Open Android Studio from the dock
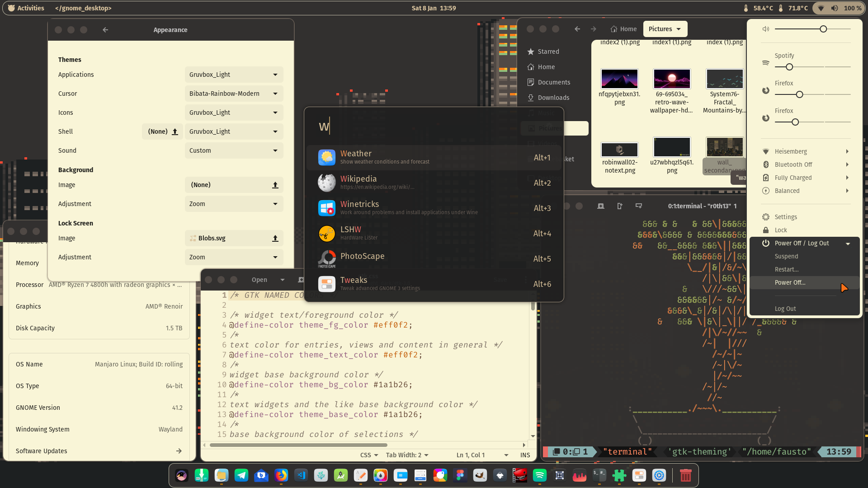The image size is (868, 488). pyautogui.click(x=341, y=475)
